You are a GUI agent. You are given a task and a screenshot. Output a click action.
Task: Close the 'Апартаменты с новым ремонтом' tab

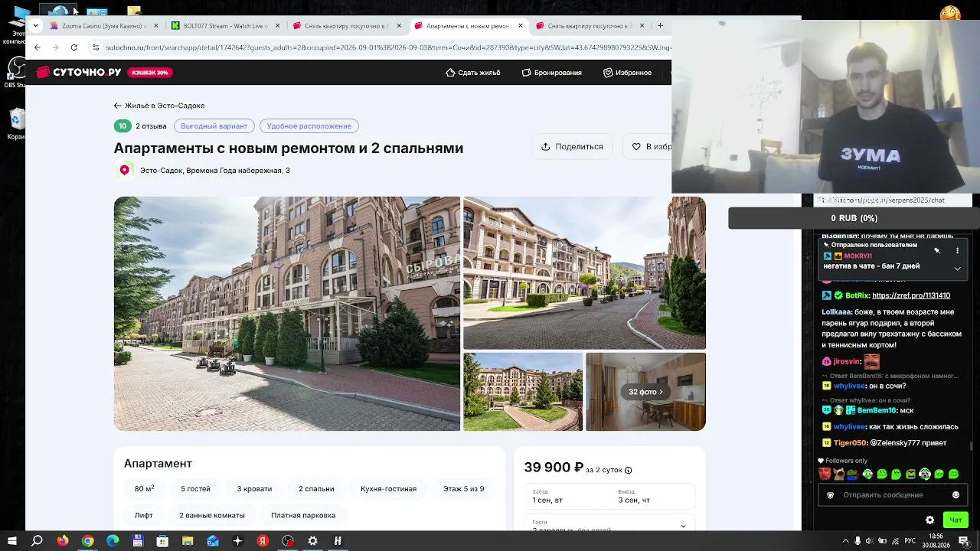[x=521, y=26]
